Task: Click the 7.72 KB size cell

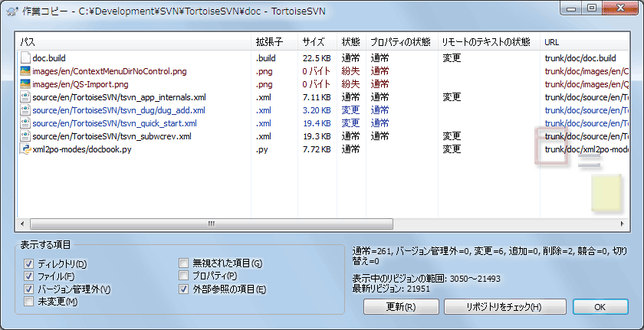Action: [x=317, y=149]
